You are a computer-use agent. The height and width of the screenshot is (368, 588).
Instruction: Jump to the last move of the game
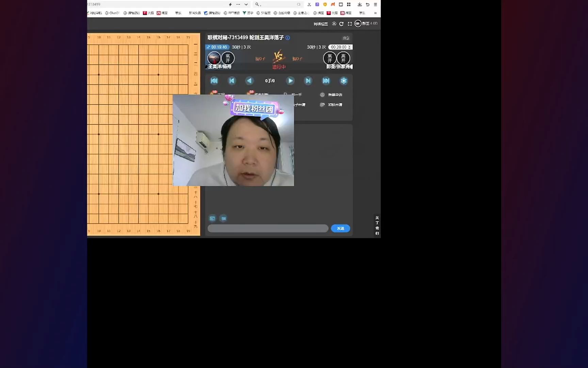tap(326, 81)
